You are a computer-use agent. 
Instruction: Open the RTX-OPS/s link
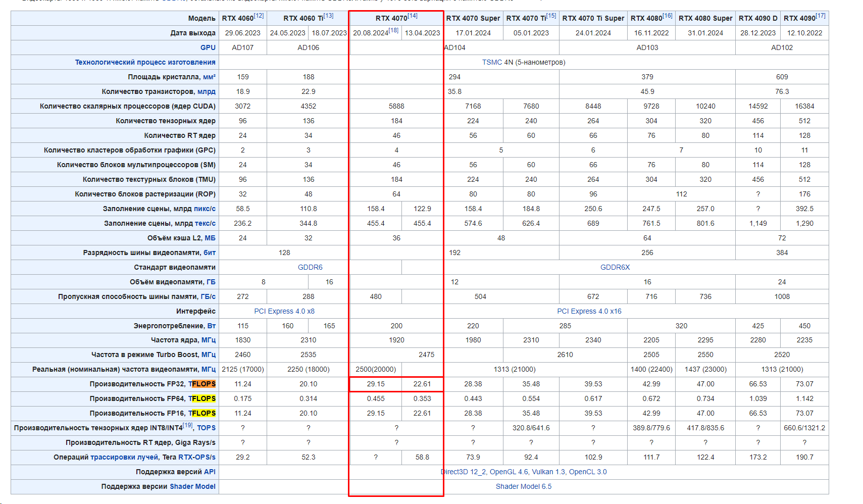(x=197, y=457)
